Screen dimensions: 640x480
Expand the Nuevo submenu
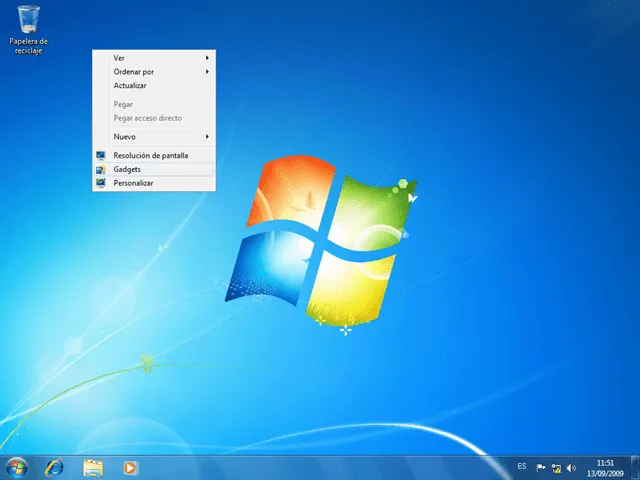154,137
